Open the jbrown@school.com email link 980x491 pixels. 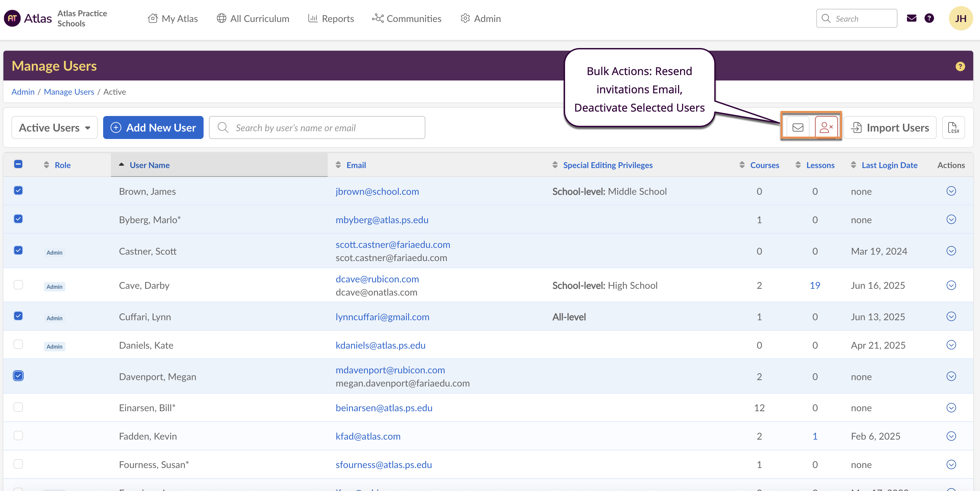click(x=377, y=191)
